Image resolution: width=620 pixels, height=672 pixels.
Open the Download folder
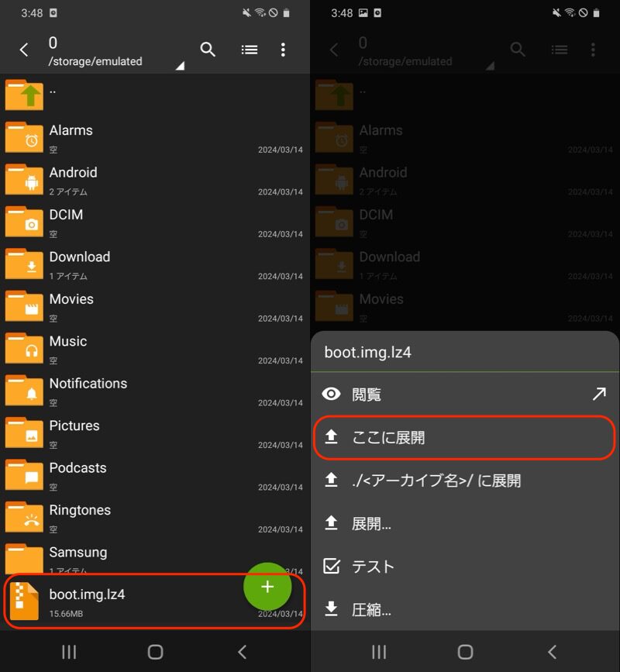click(x=80, y=264)
